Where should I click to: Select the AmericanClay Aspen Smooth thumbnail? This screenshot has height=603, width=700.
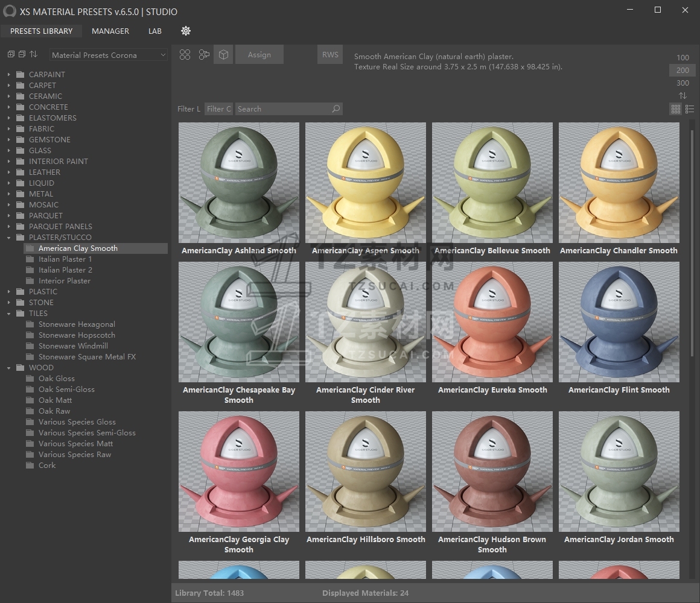click(366, 183)
